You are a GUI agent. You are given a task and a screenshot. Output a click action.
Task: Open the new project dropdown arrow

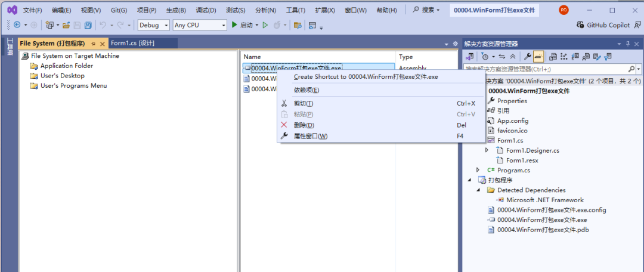coord(58,25)
